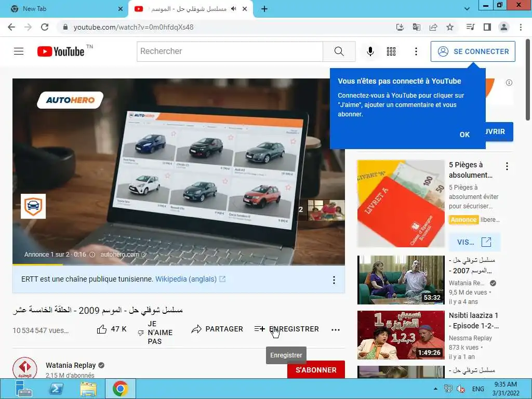This screenshot has width=532, height=399.
Task: Open the Chrome profile avatar
Action: pos(504,27)
